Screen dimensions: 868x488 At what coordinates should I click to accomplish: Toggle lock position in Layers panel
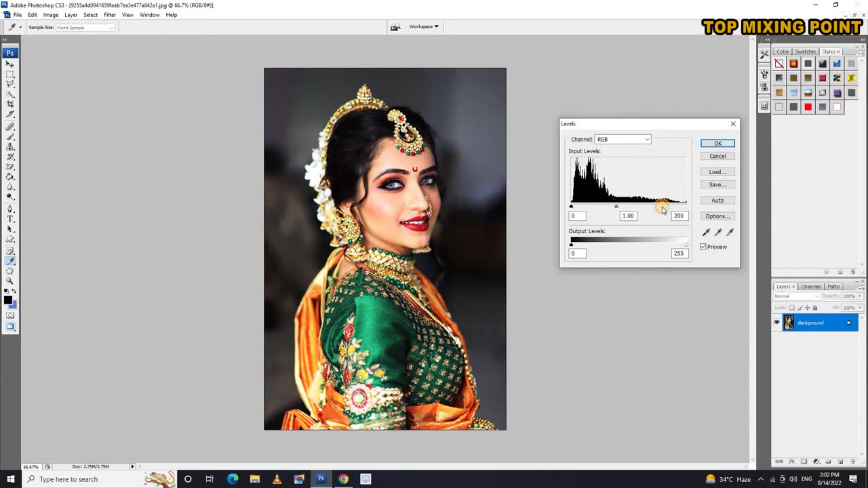[807, 308]
